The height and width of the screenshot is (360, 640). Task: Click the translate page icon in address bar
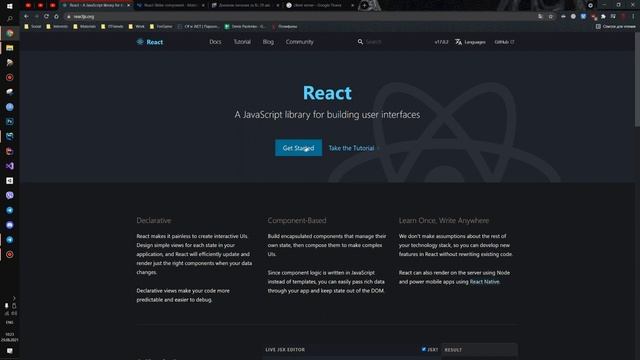(540, 16)
